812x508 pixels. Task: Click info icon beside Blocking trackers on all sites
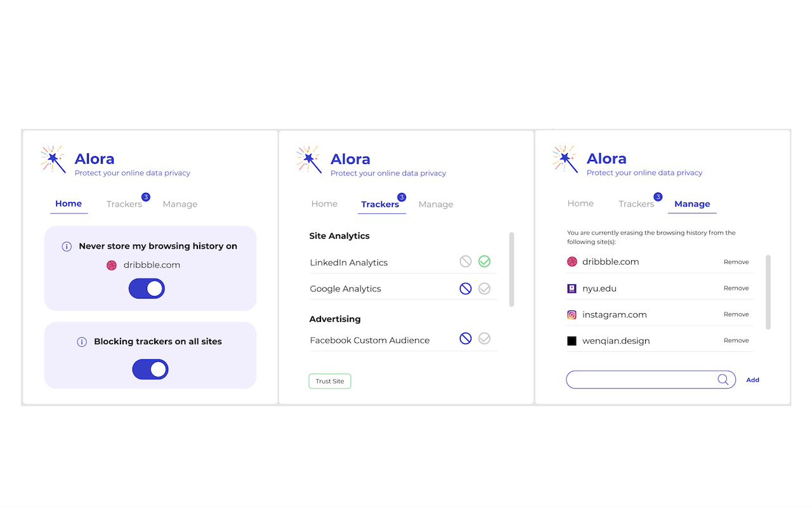click(82, 342)
